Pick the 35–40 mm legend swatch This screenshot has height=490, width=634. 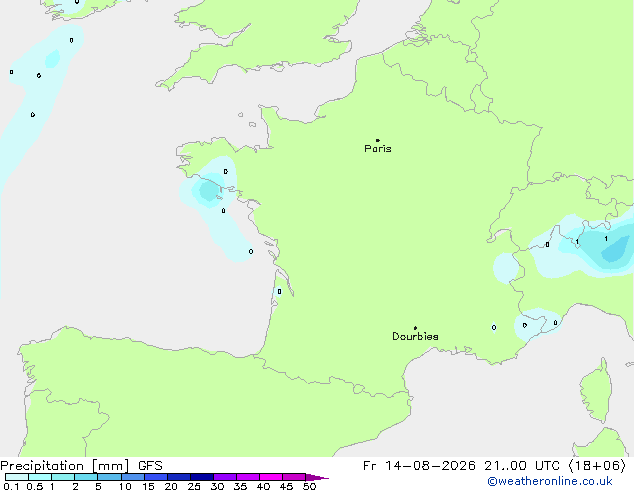click(248, 477)
